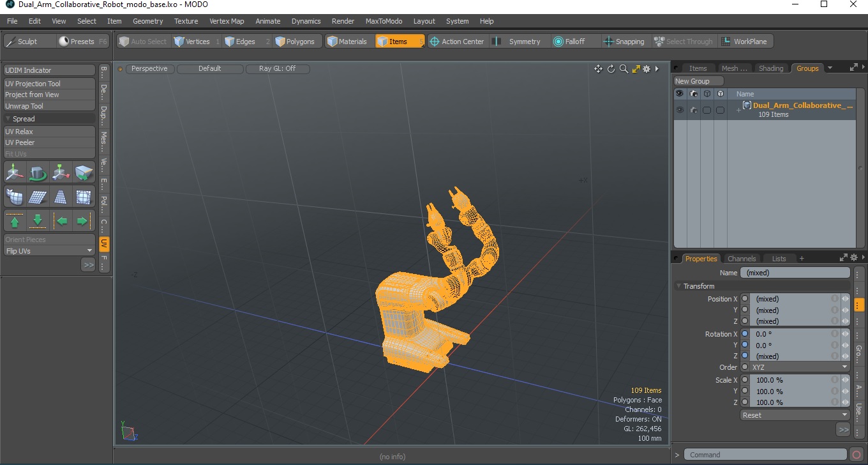Toggle Symmetry in the toolbar

tap(518, 42)
